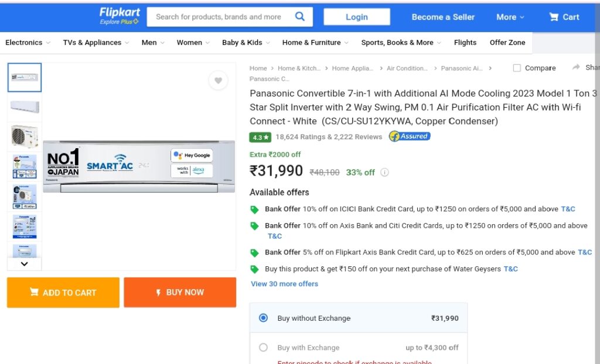Open the Offer Zone menu item

pos(507,43)
